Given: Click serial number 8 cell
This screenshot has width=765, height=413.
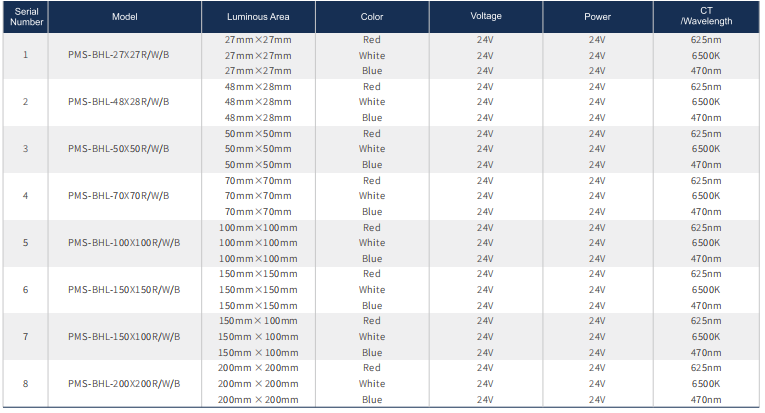Looking at the screenshot, I should click(25, 384).
